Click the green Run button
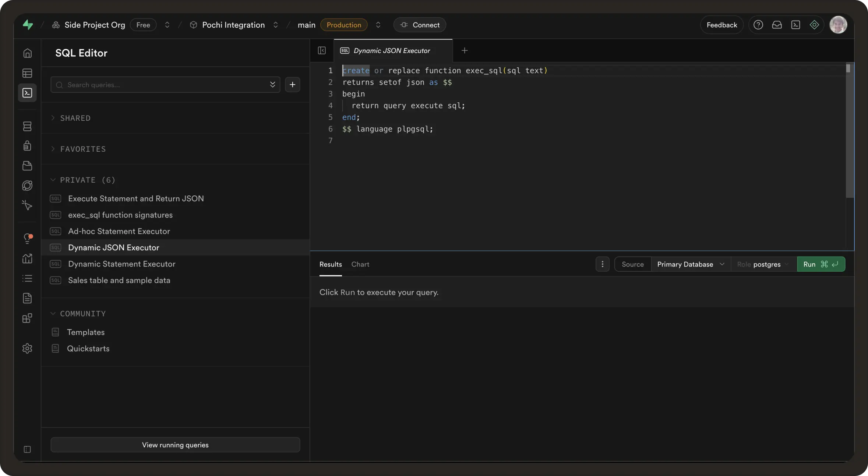This screenshot has width=868, height=476. click(x=821, y=264)
